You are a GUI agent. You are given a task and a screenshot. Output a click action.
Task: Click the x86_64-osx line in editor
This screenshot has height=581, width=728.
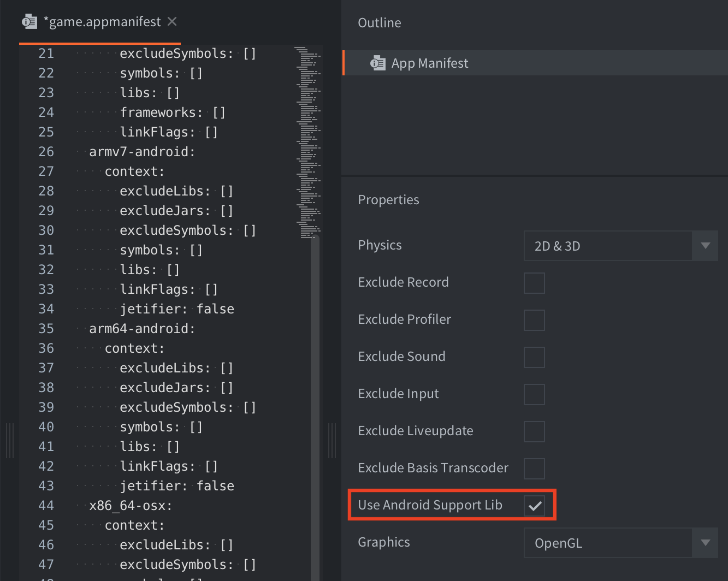click(x=131, y=506)
